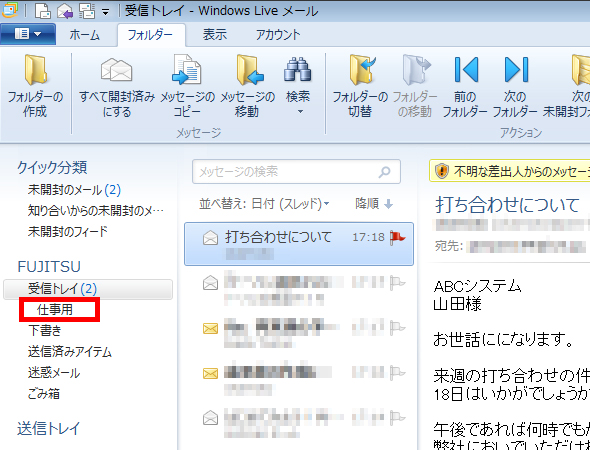Open the quick access toolbar customize arrow

[106, 12]
